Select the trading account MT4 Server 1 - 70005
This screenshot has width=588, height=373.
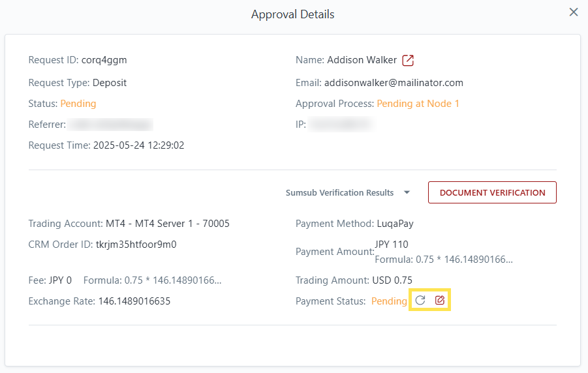tap(168, 224)
